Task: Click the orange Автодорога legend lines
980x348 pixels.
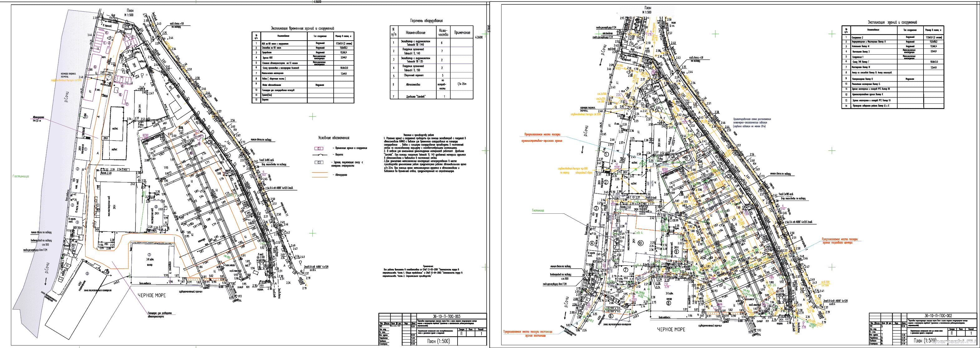Action: pos(320,175)
